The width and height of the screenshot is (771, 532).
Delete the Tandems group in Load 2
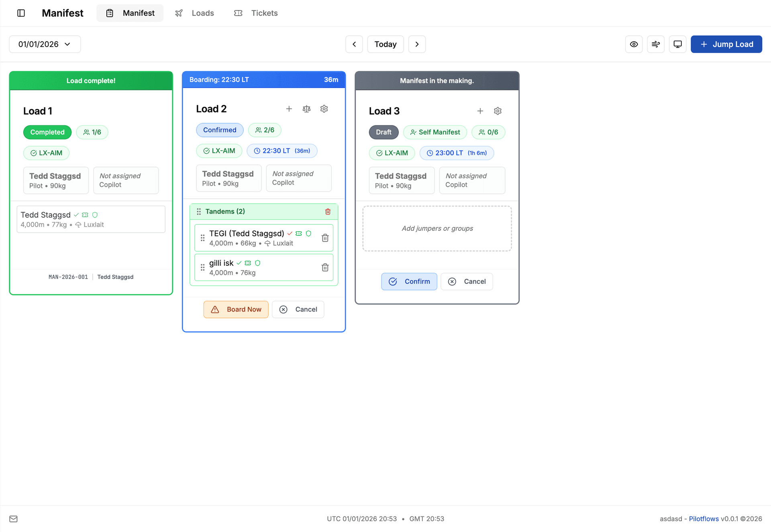328,211
